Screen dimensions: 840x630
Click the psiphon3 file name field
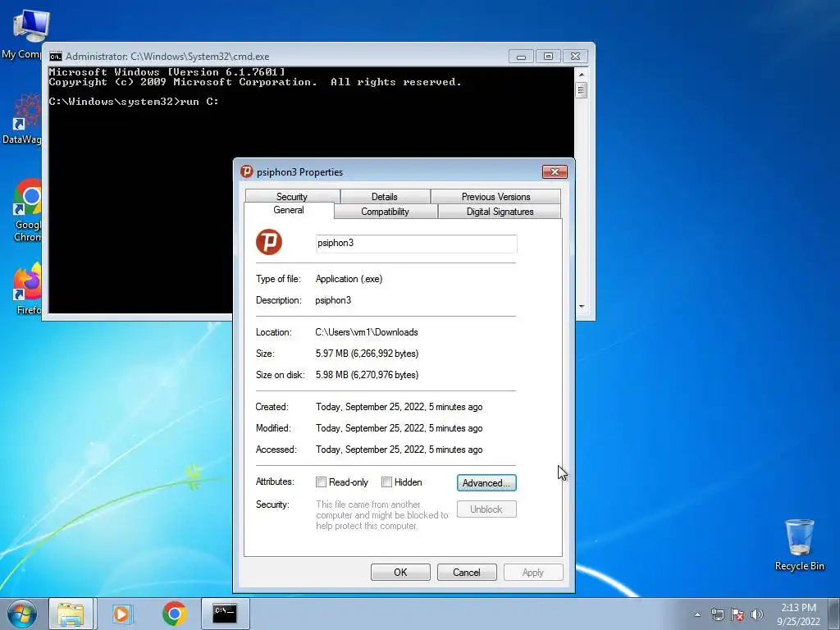(x=416, y=243)
